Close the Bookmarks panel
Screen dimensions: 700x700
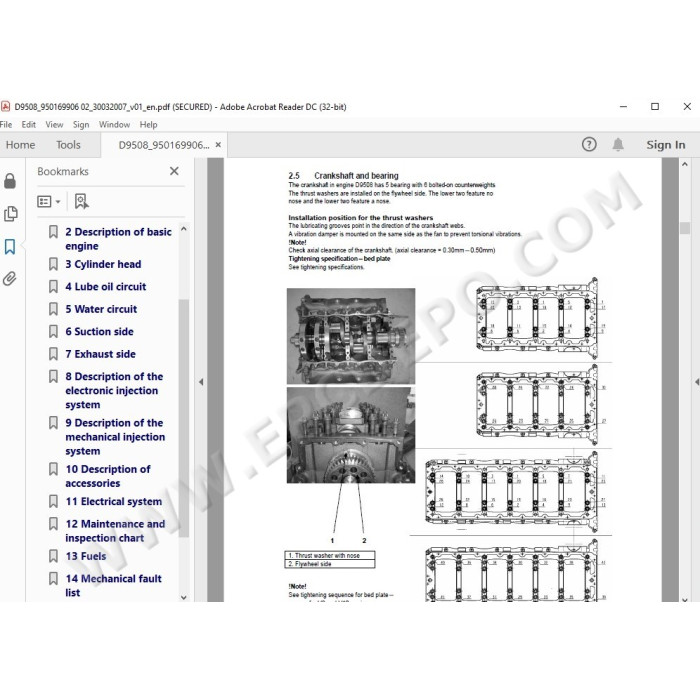174,171
